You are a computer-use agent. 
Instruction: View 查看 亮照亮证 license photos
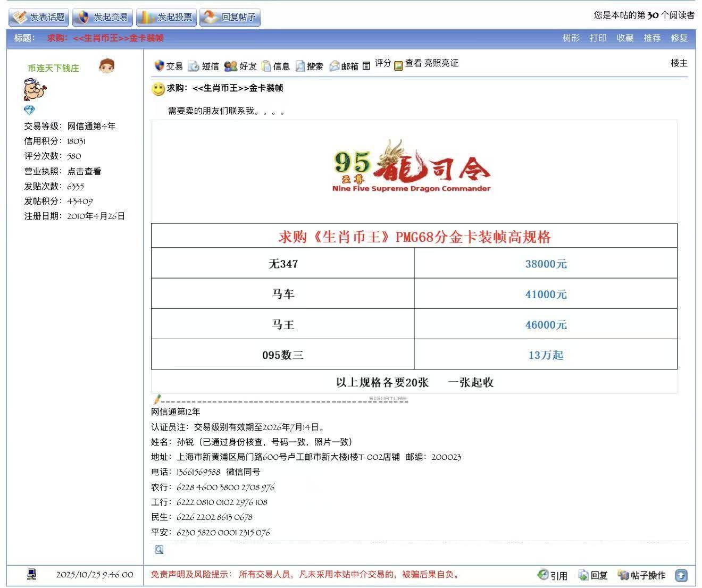[431, 63]
